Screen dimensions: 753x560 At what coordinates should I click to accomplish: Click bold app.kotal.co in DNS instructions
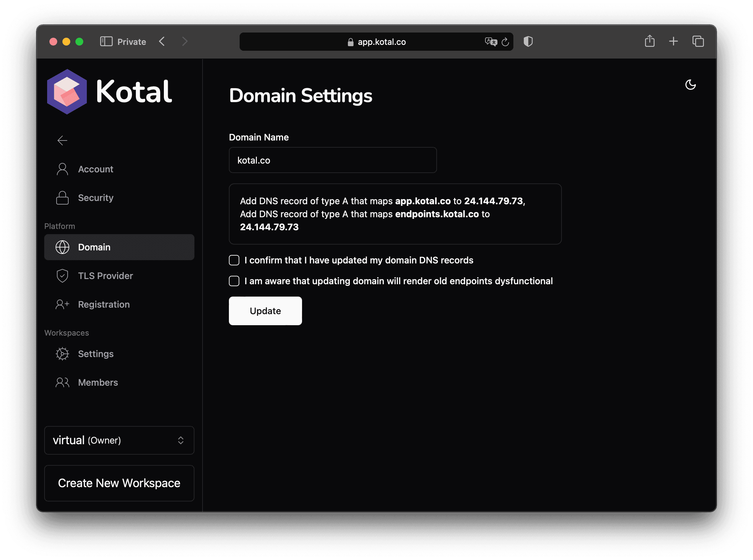click(x=423, y=201)
